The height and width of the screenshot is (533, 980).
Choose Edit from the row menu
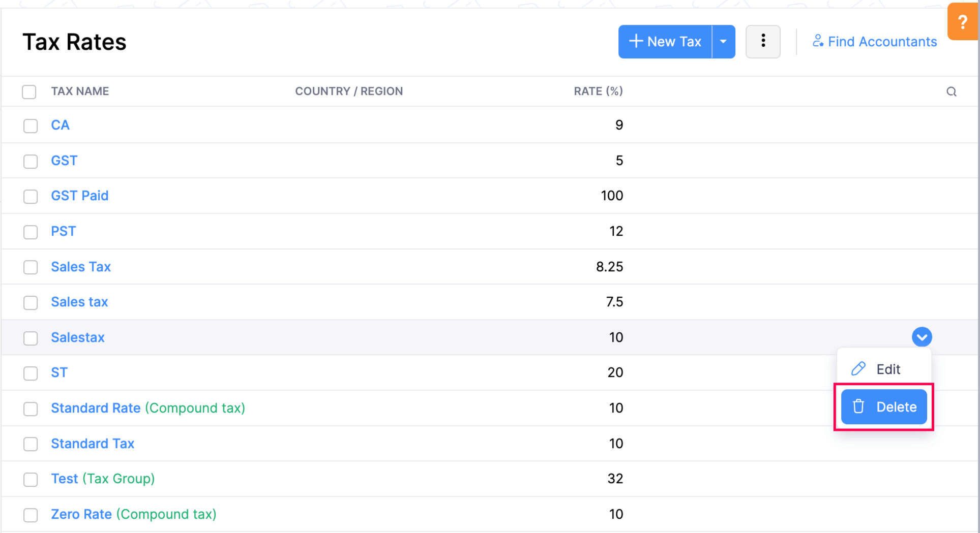887,369
